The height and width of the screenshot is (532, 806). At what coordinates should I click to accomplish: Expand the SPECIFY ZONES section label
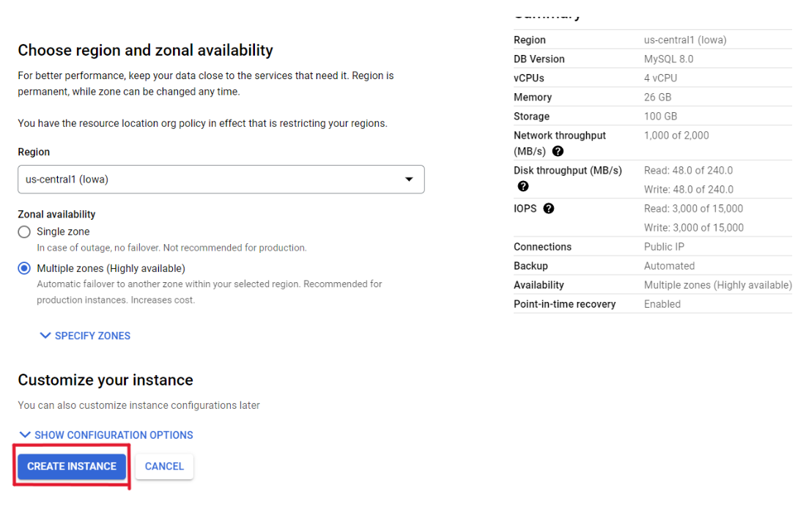pos(92,336)
